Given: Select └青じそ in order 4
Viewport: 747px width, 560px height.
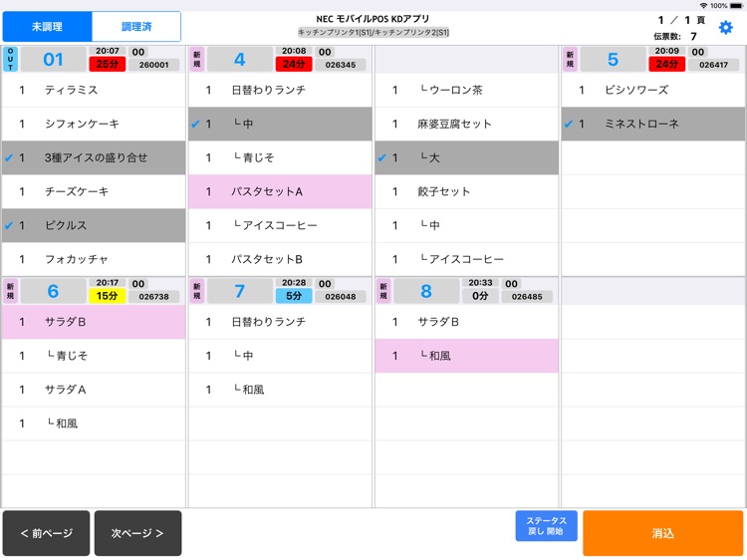Looking at the screenshot, I should [x=280, y=157].
